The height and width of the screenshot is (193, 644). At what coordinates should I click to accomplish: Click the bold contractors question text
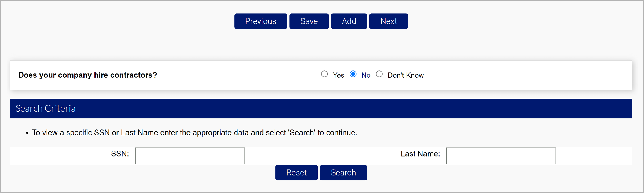[x=88, y=75]
